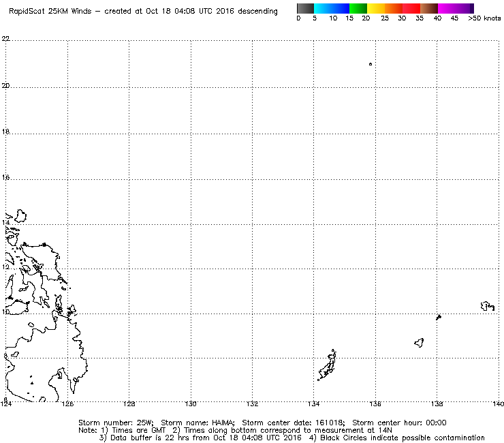Pick the red 30–35 knots color segment
The width and height of the screenshot is (504, 443).
[411, 8]
